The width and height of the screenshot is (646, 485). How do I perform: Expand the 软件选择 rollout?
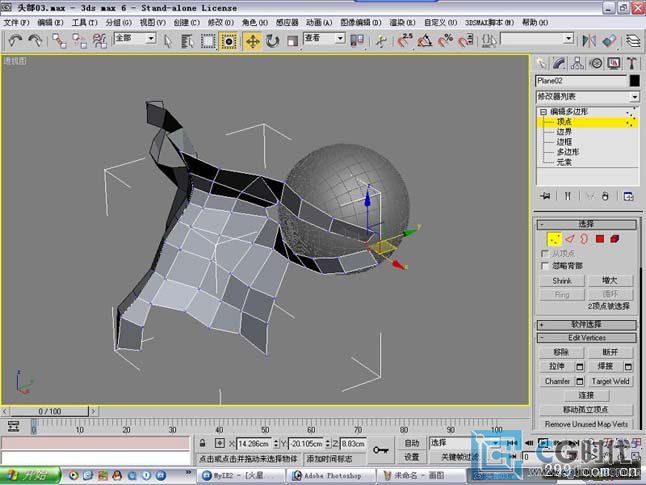tap(587, 325)
